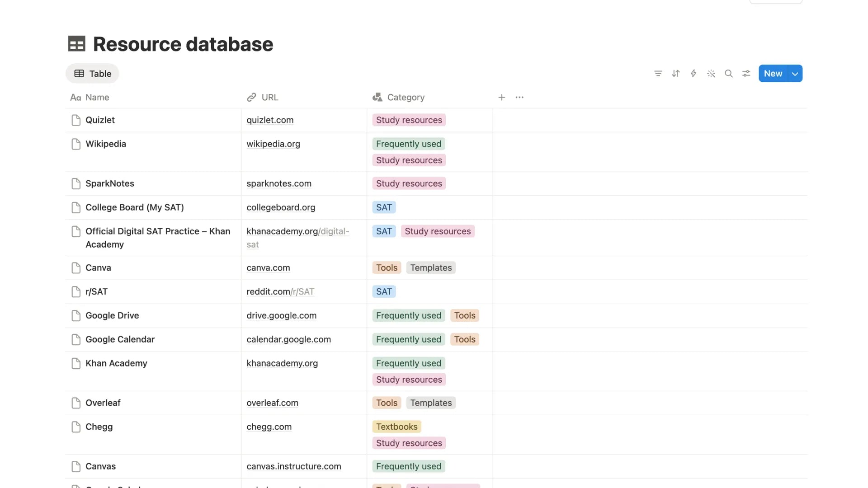Add a new property with plus icon
Screen dimensions: 868x488
tap(501, 97)
